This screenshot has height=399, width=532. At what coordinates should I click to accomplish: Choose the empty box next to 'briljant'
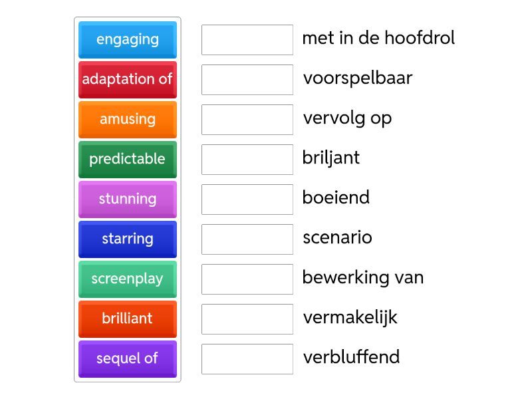247,160
